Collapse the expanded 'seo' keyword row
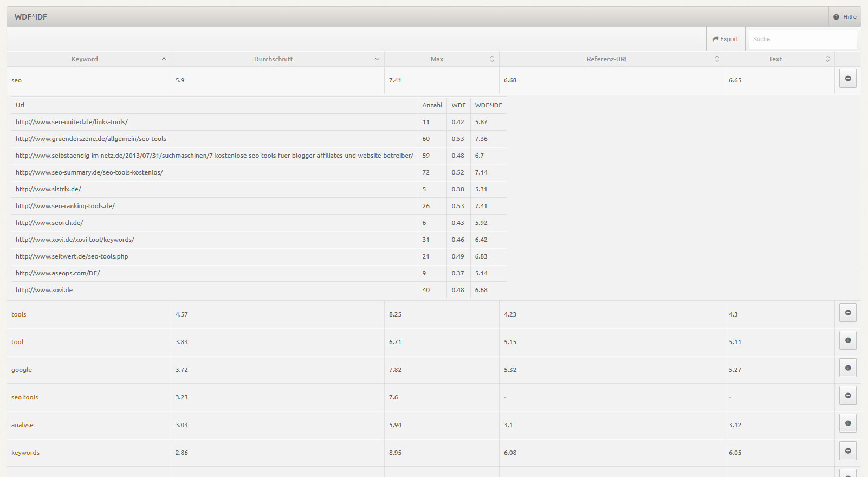868x477 pixels. tap(847, 79)
